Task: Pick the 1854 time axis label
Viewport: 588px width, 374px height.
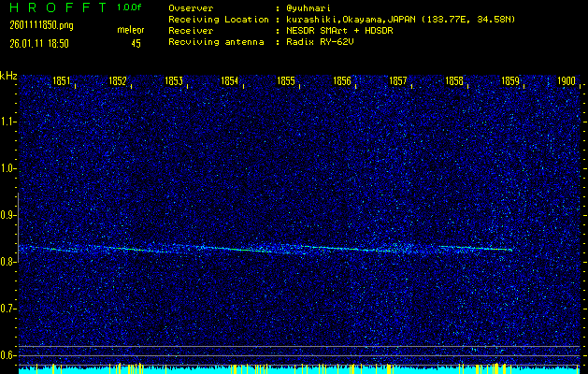Action: (x=230, y=81)
